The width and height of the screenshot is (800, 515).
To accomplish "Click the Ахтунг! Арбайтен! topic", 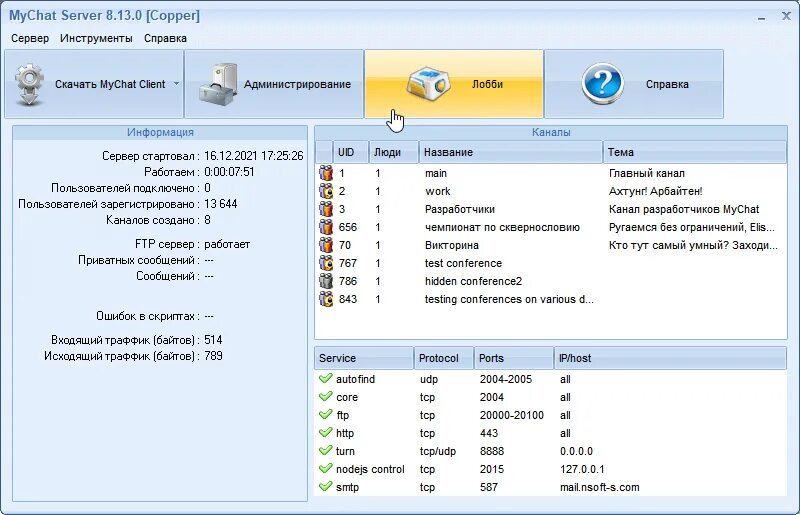I will click(x=655, y=191).
